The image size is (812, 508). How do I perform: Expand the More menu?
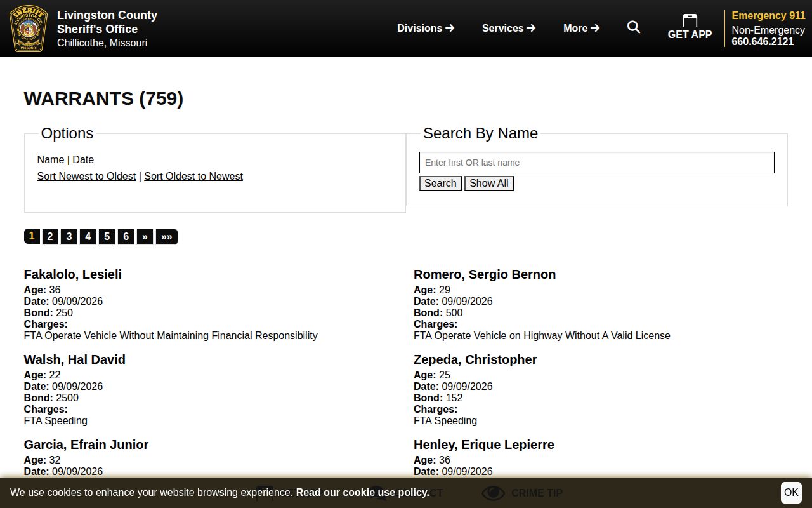[582, 28]
